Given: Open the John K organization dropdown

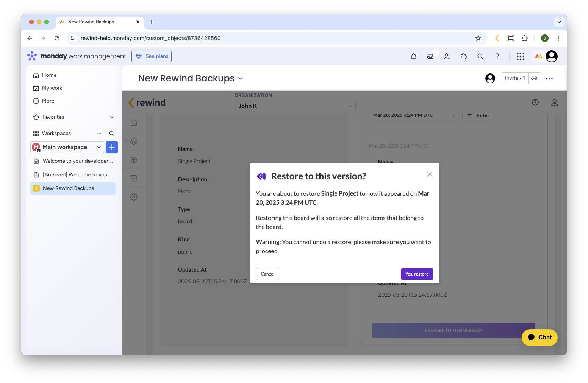Looking at the screenshot, I should pyautogui.click(x=295, y=106).
